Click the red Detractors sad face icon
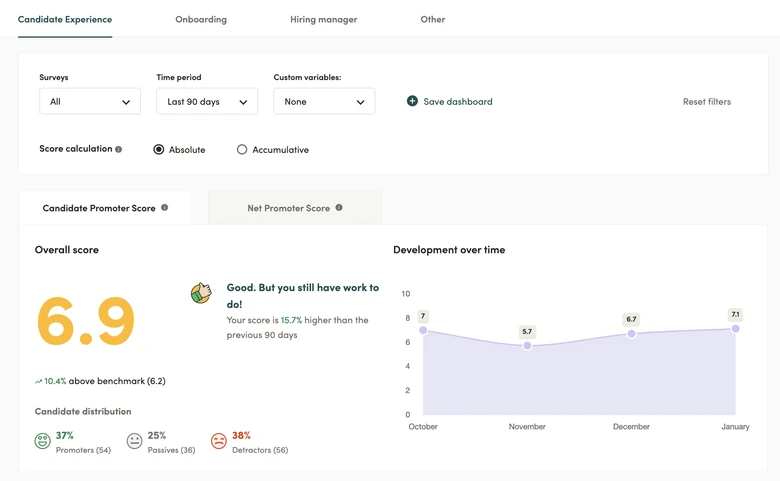The height and width of the screenshot is (481, 780). click(x=218, y=441)
